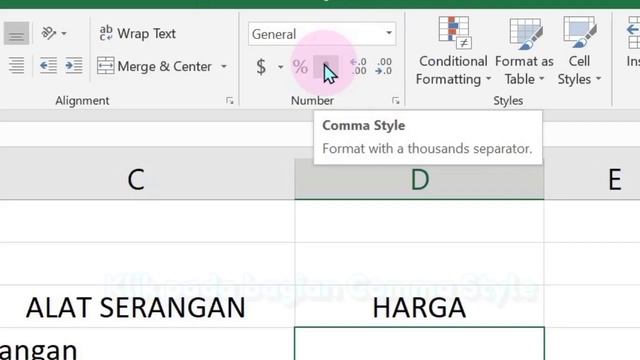This screenshot has width=640, height=360.
Task: Open Conditional Formatting menu
Action: point(453,51)
